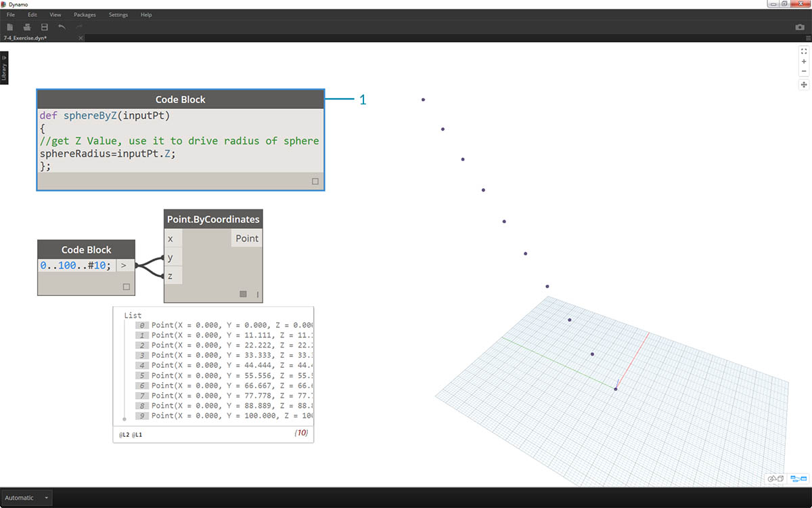Open the Edit menu

(x=32, y=14)
